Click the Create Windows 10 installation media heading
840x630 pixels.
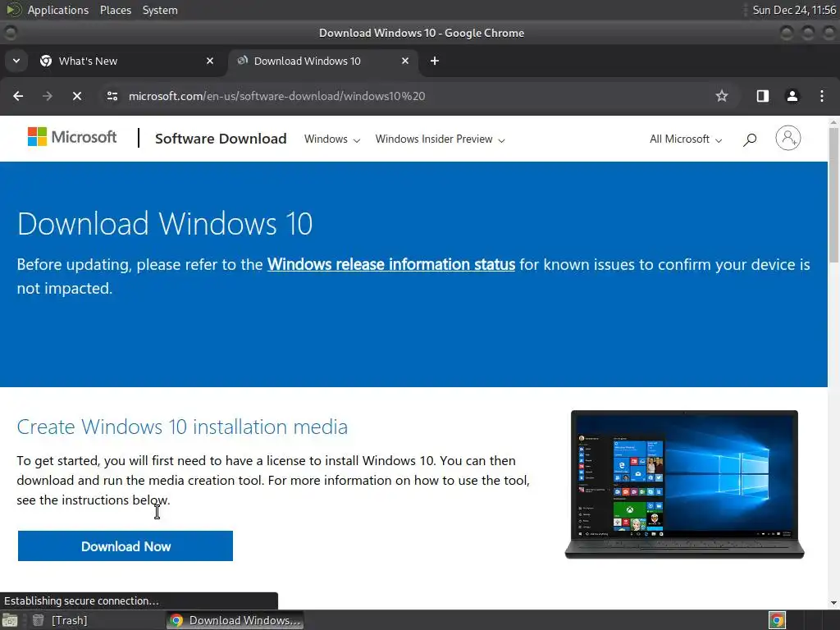click(x=182, y=427)
